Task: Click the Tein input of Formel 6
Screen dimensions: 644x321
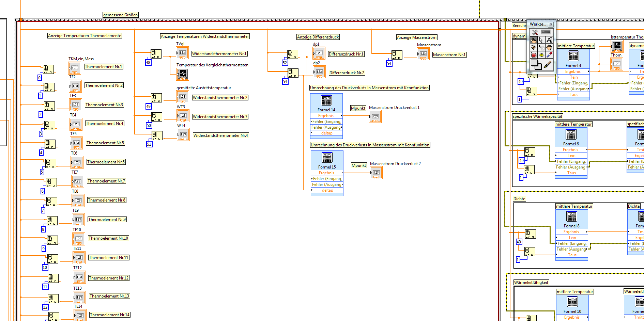Action: pos(571,156)
